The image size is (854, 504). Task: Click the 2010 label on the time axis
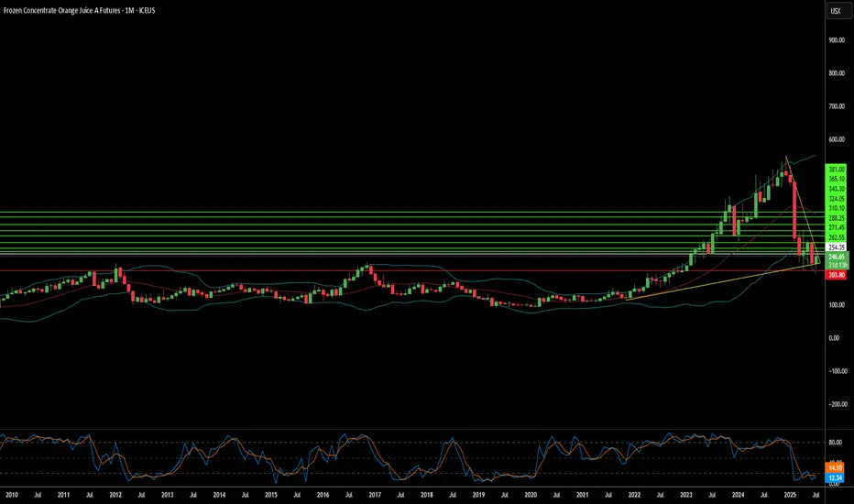[11, 495]
